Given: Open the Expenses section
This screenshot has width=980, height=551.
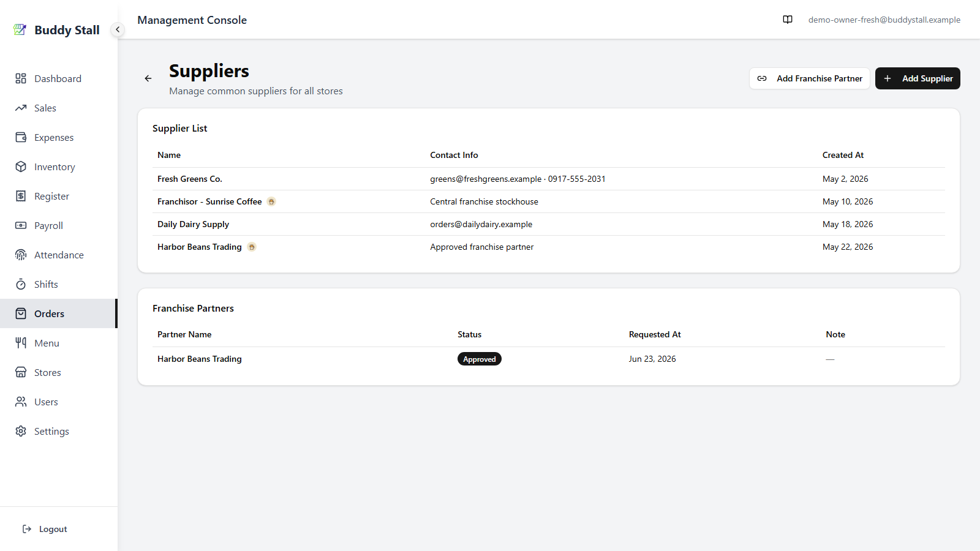Looking at the screenshot, I should point(59,137).
